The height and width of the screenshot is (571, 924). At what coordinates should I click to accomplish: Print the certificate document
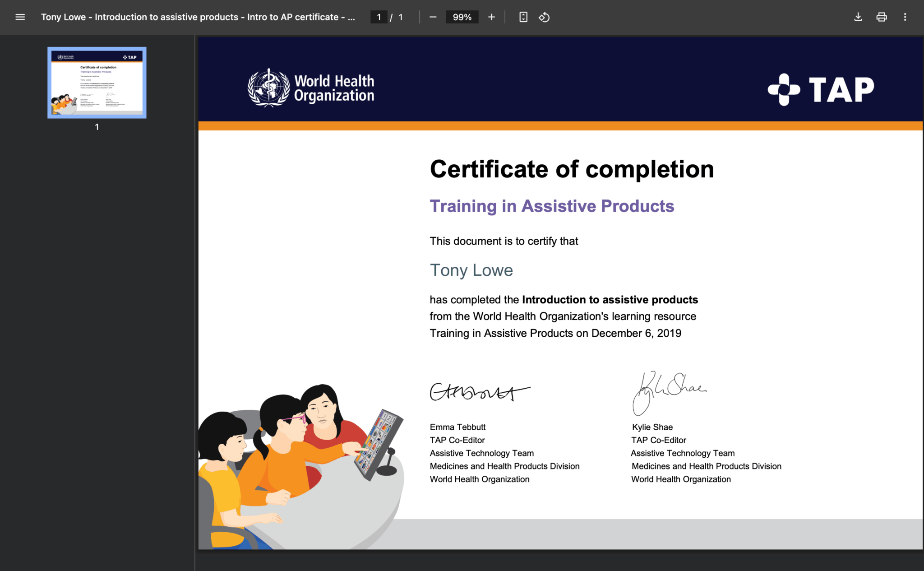click(x=881, y=17)
